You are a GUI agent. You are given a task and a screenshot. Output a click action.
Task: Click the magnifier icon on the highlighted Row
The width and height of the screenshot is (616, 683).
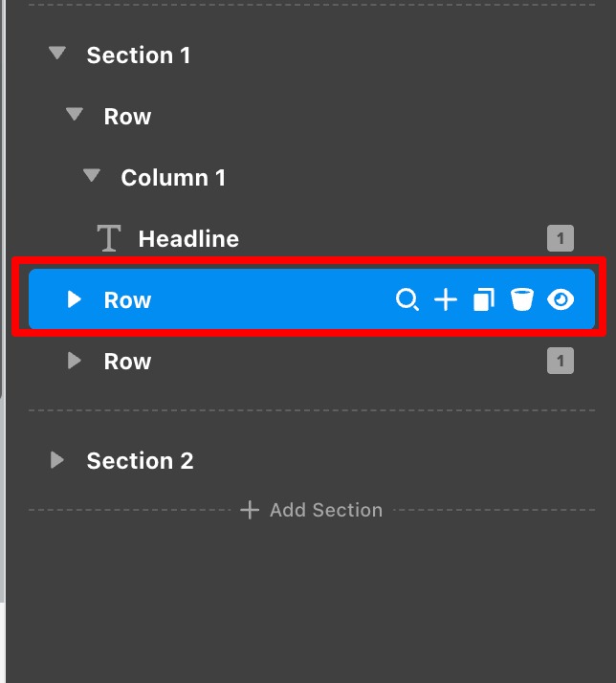tap(407, 300)
